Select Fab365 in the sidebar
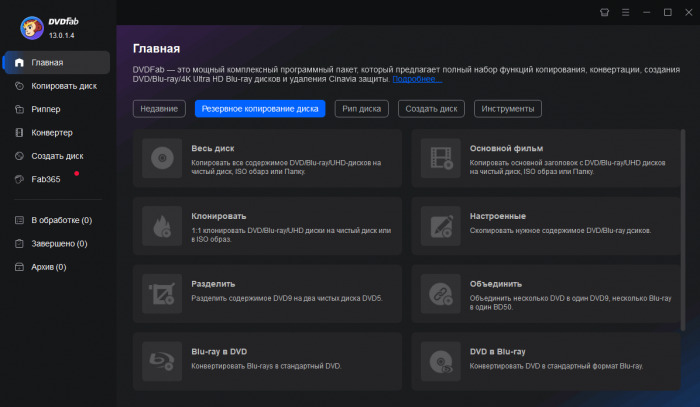Screen dimensions: 700x407 coord(46,179)
